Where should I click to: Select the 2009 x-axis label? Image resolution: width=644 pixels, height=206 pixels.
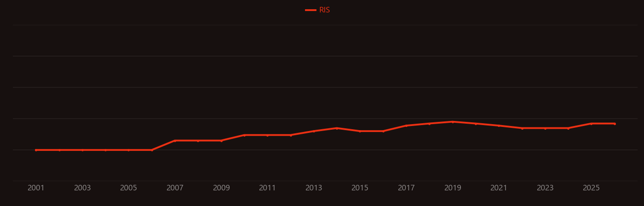point(221,188)
